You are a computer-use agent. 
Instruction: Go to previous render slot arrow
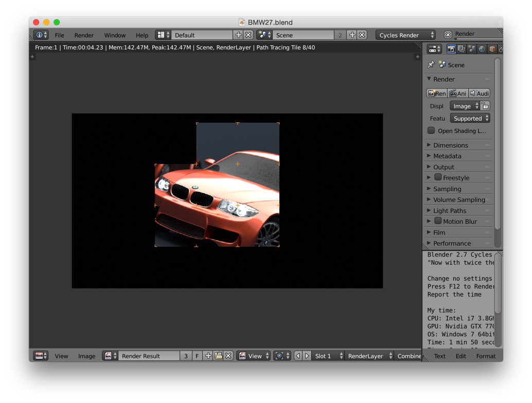coord(298,356)
